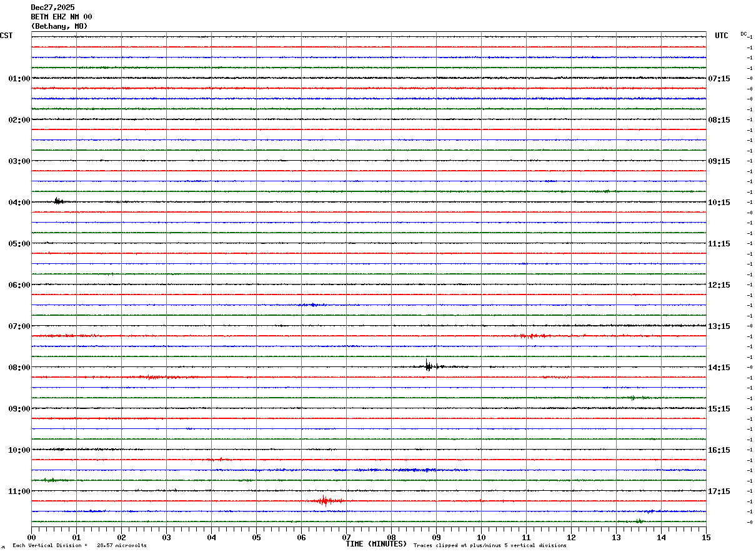Screen dimensions: 756x554
Task: Select the 09:00 CST time label
Action: [19, 409]
